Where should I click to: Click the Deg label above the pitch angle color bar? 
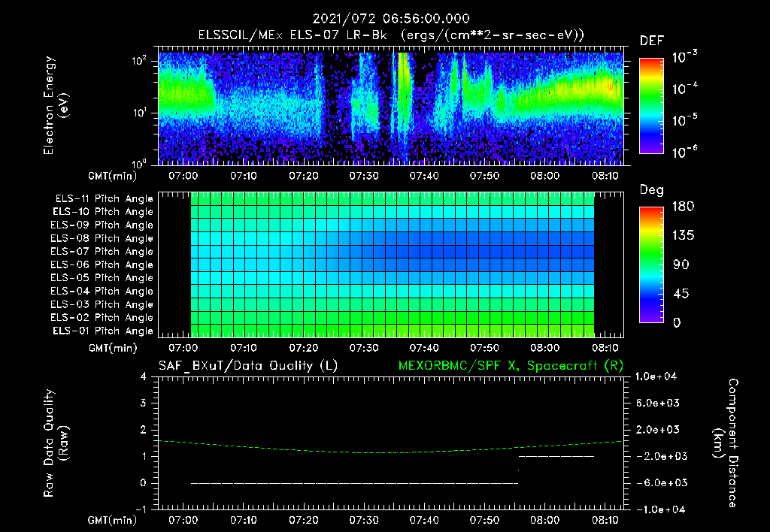(x=652, y=190)
